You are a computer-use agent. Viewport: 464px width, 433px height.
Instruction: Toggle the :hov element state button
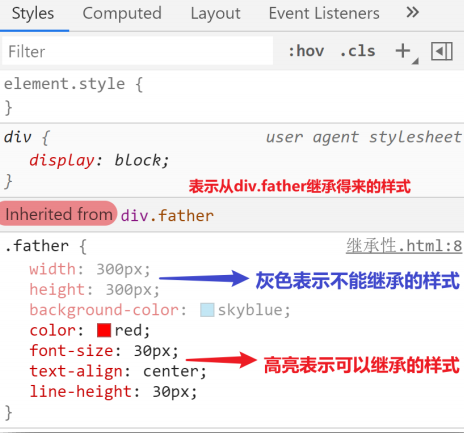(x=306, y=51)
